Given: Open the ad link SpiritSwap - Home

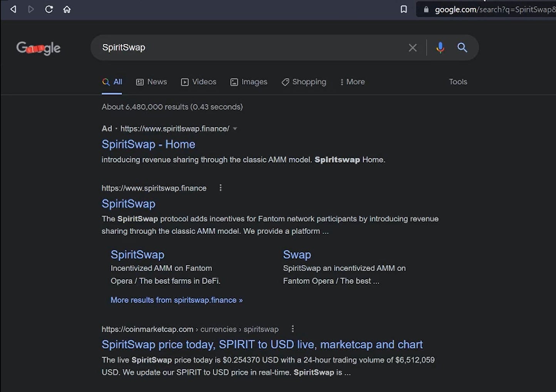Looking at the screenshot, I should point(148,144).
